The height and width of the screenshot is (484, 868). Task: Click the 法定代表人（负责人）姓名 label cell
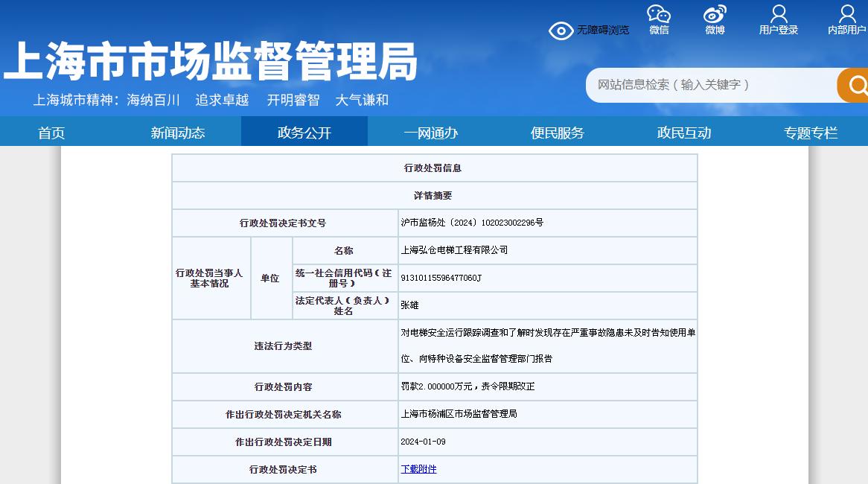[345, 306]
